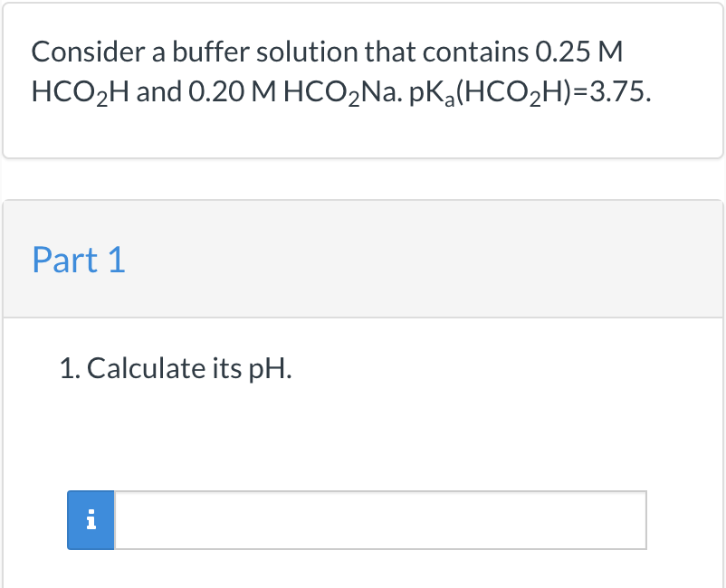Click the Part 1 section body area
Image resolution: width=726 pixels, height=588 pixels.
pos(362,425)
